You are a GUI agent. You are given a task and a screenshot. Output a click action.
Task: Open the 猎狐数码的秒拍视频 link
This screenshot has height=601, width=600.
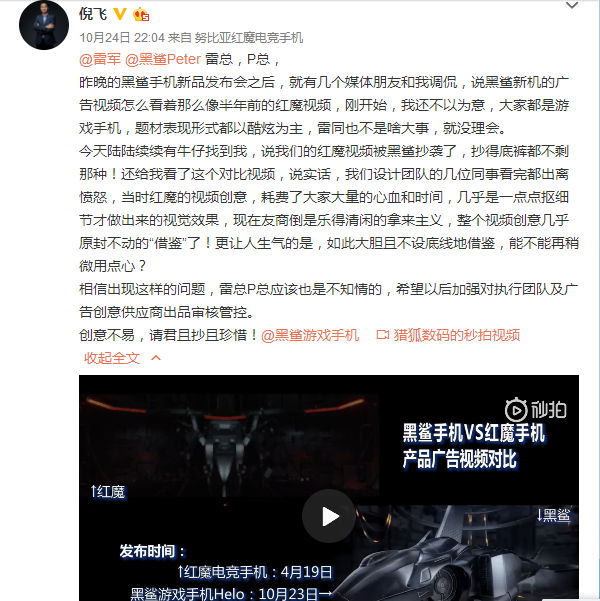457,335
